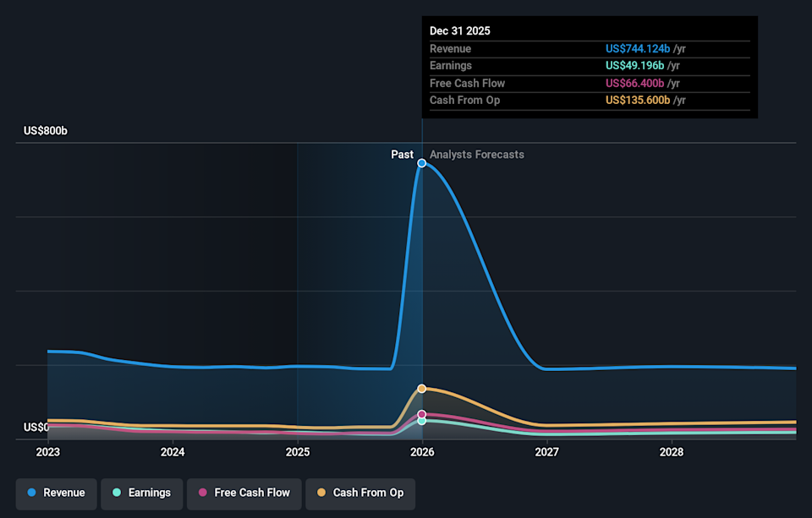The width and height of the screenshot is (812, 518).
Task: Click the Dec 31 2025 tooltip header
Action: pyautogui.click(x=459, y=30)
